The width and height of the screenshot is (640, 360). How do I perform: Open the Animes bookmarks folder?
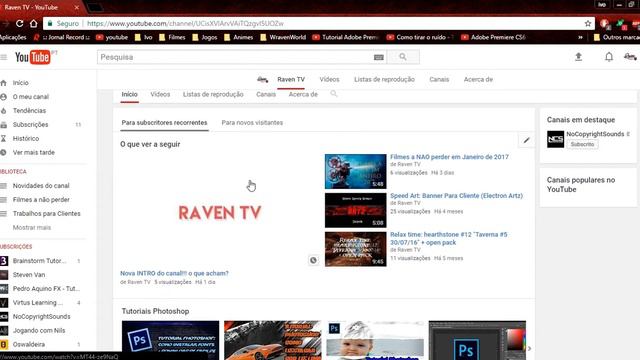238,37
